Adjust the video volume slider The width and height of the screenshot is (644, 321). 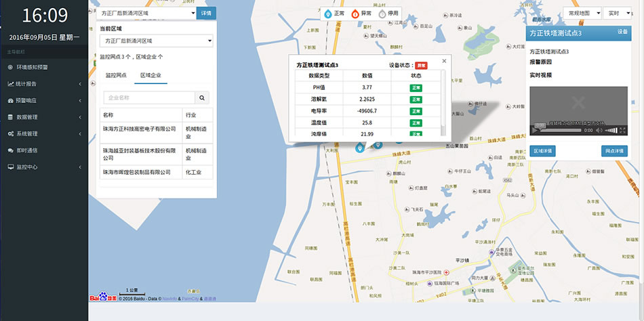(x=611, y=129)
